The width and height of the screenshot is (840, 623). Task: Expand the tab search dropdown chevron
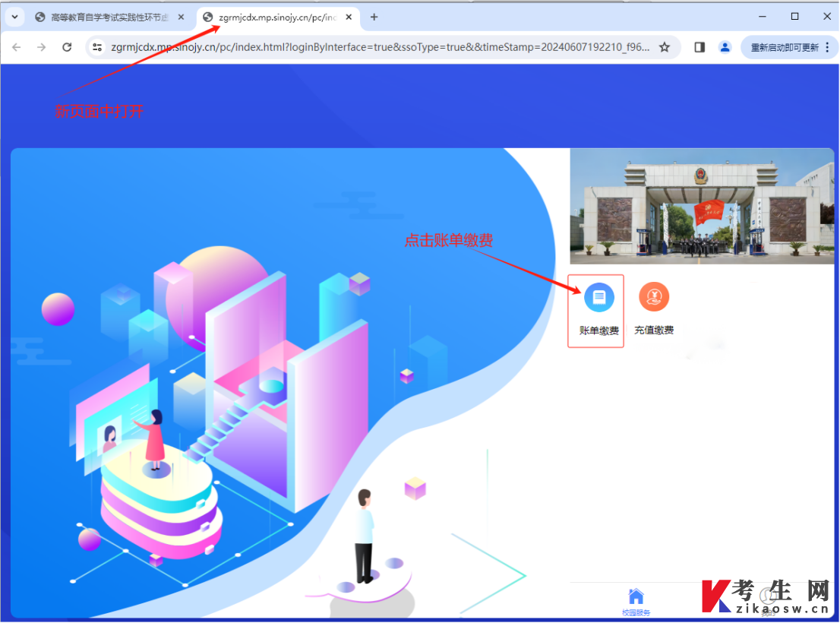[15, 17]
